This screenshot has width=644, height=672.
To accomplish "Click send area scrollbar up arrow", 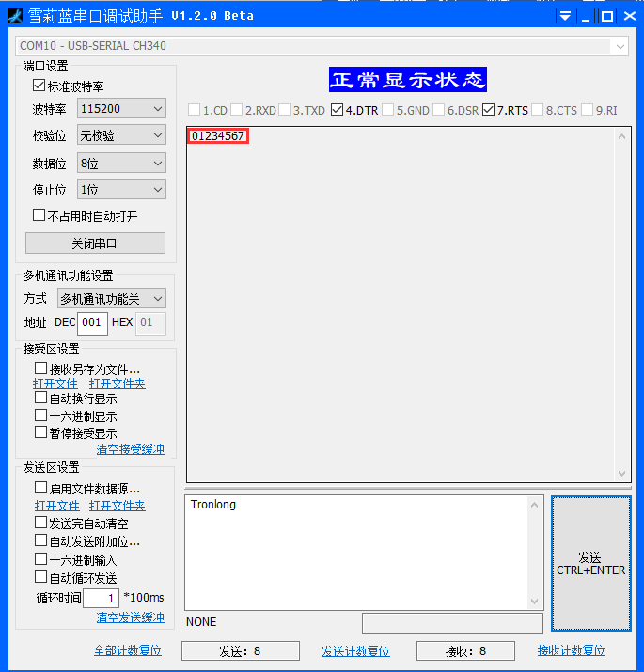I will (x=534, y=505).
